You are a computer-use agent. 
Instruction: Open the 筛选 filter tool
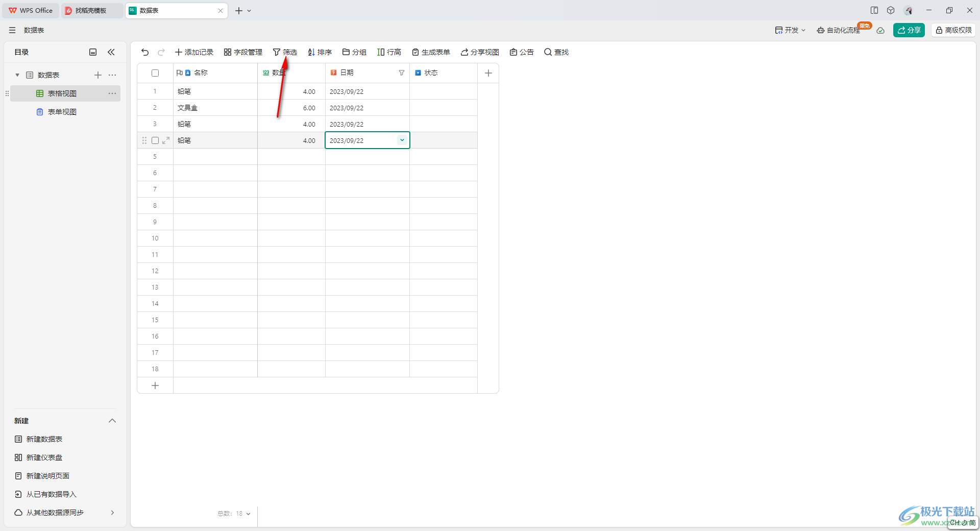tap(285, 52)
